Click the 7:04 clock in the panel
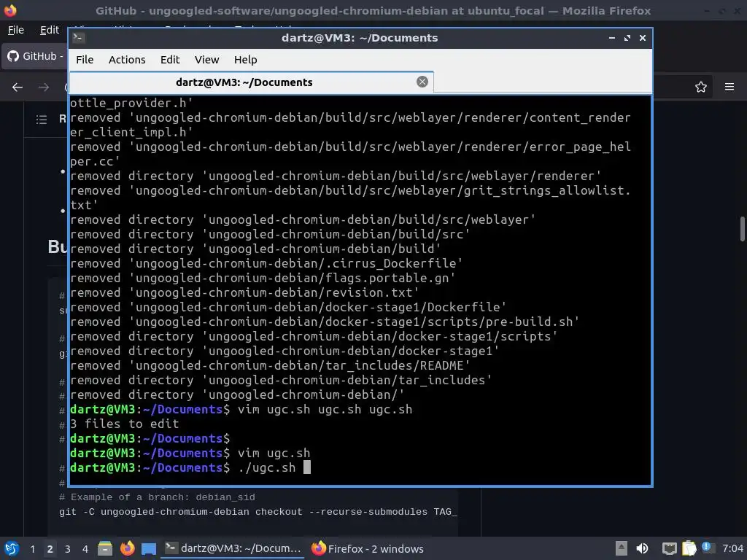This screenshot has width=747, height=560. 732,548
